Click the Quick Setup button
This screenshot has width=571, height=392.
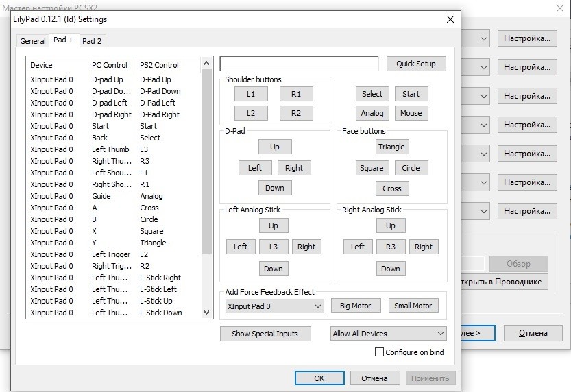pos(415,64)
